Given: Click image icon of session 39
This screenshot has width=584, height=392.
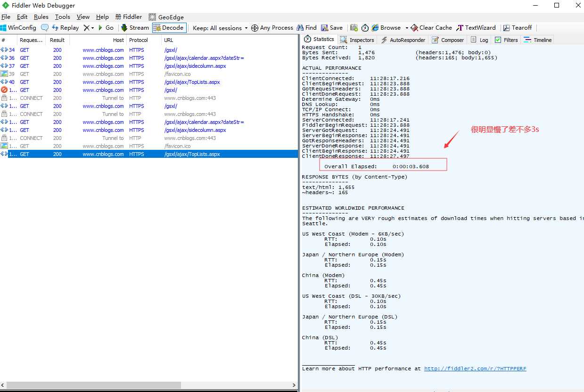Looking at the screenshot, I should [4, 74].
